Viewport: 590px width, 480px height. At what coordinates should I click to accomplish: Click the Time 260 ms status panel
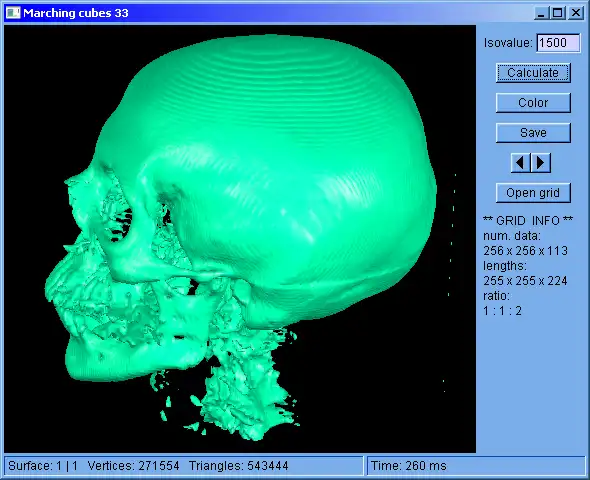[476, 466]
